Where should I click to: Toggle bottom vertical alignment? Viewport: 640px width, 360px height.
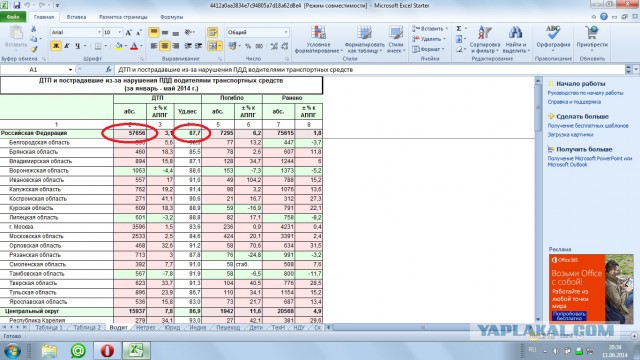click(x=176, y=32)
